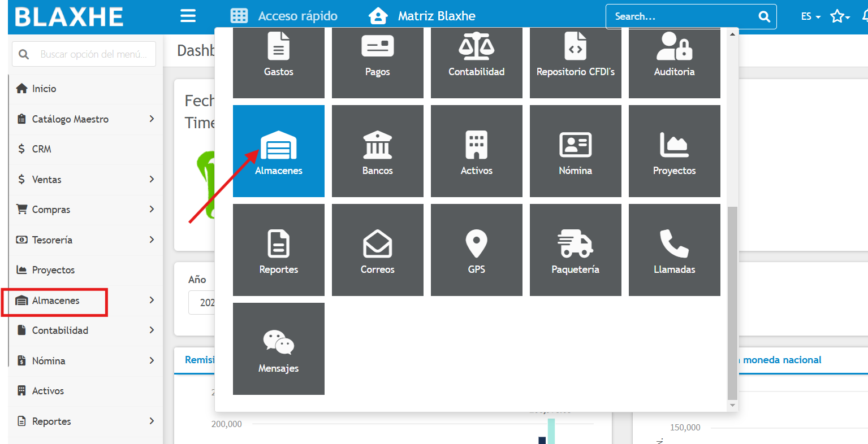Expand the Reportes sidebar submenu arrow

pos(152,421)
